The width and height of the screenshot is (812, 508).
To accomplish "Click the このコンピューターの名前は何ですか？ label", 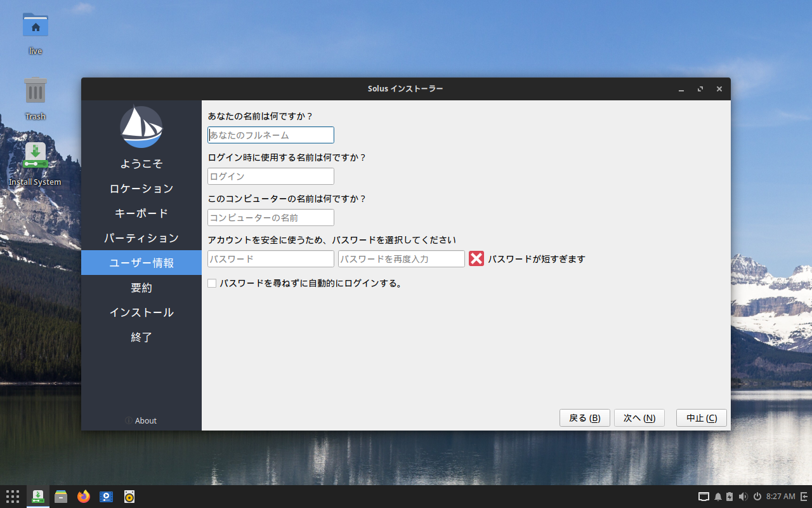I will (x=287, y=199).
